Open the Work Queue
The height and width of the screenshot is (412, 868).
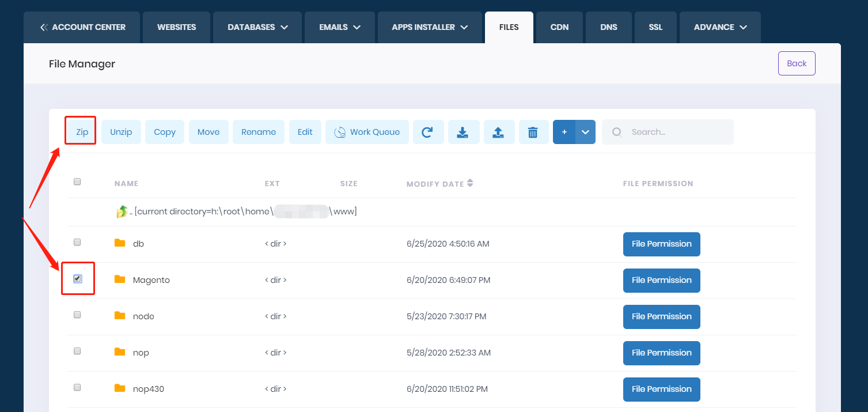367,132
